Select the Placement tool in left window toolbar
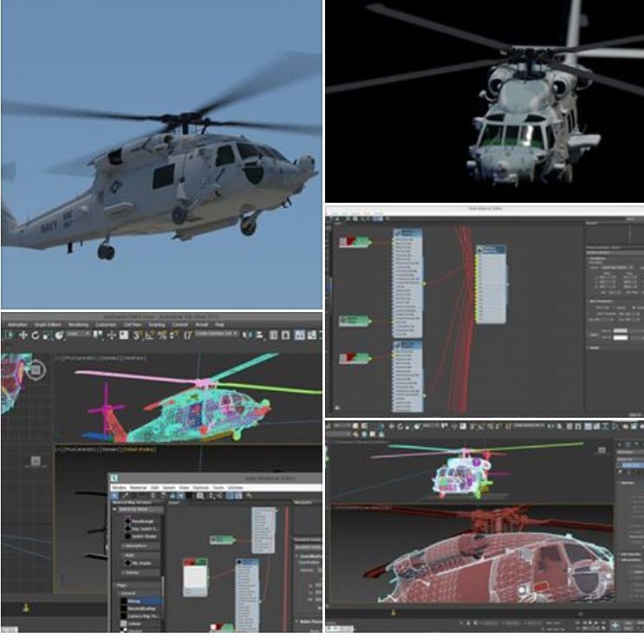This screenshot has width=644, height=644. click(59, 335)
